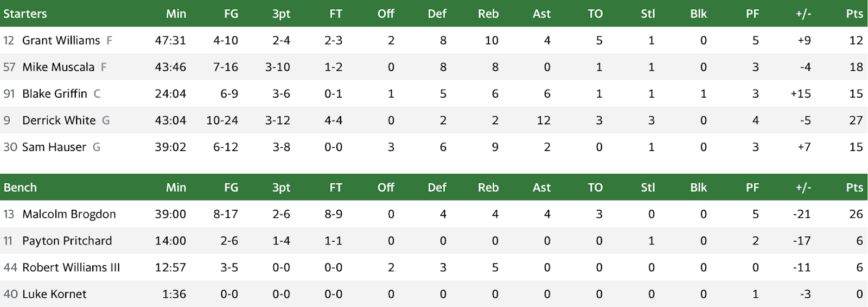Click +/- header in Bench table
The width and height of the screenshot is (868, 307).
pyautogui.click(x=803, y=187)
